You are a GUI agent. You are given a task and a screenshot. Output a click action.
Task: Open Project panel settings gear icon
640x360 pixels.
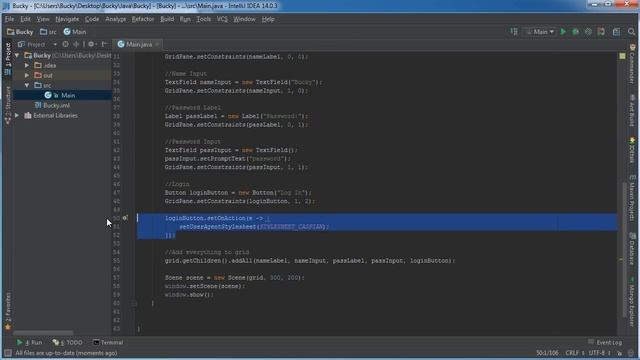[x=91, y=44]
